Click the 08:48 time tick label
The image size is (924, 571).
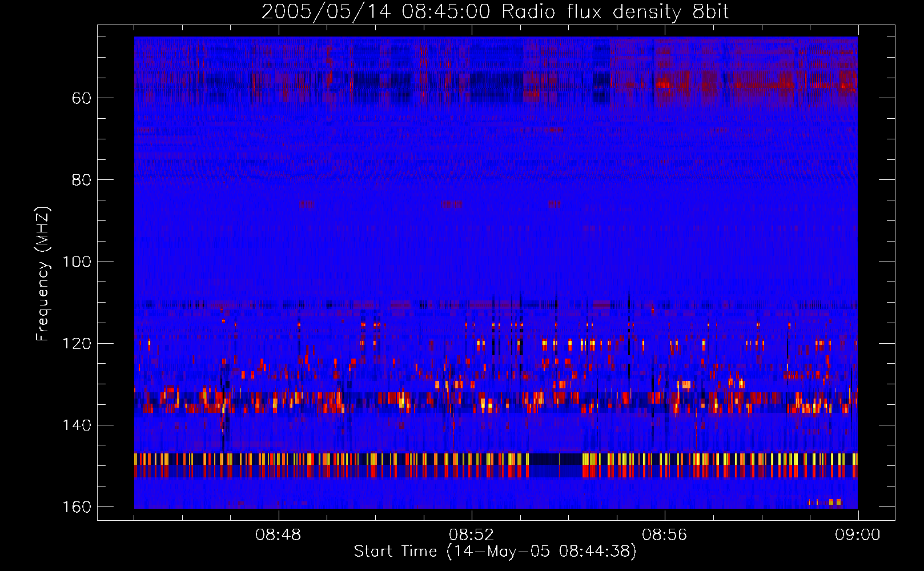click(278, 535)
